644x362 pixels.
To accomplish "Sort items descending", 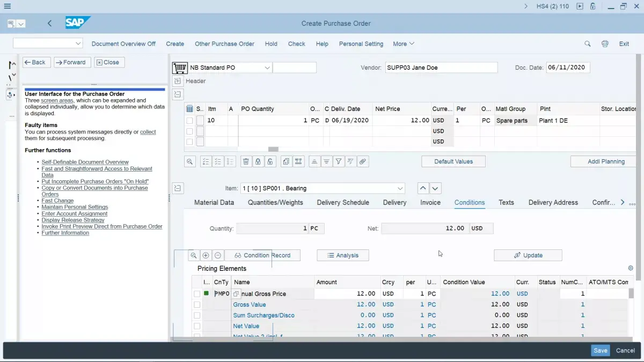I will [326, 161].
